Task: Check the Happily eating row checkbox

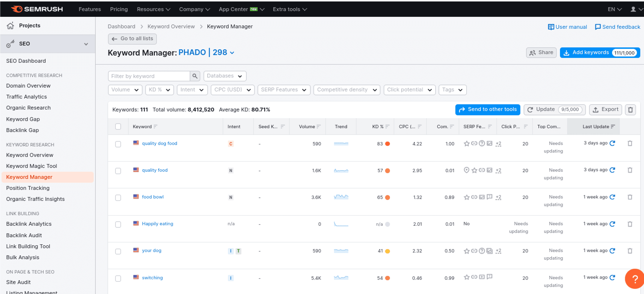Action: tap(118, 224)
